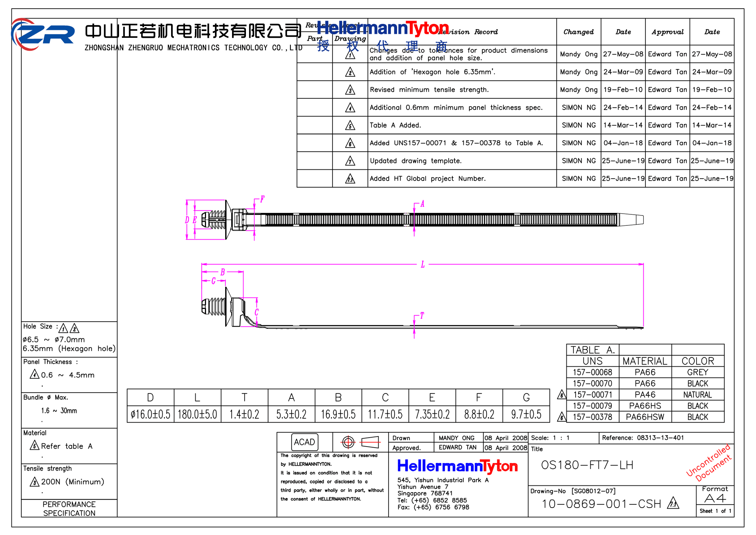Click revision triangle 7 in revision table
The image size is (756, 535).
click(350, 161)
